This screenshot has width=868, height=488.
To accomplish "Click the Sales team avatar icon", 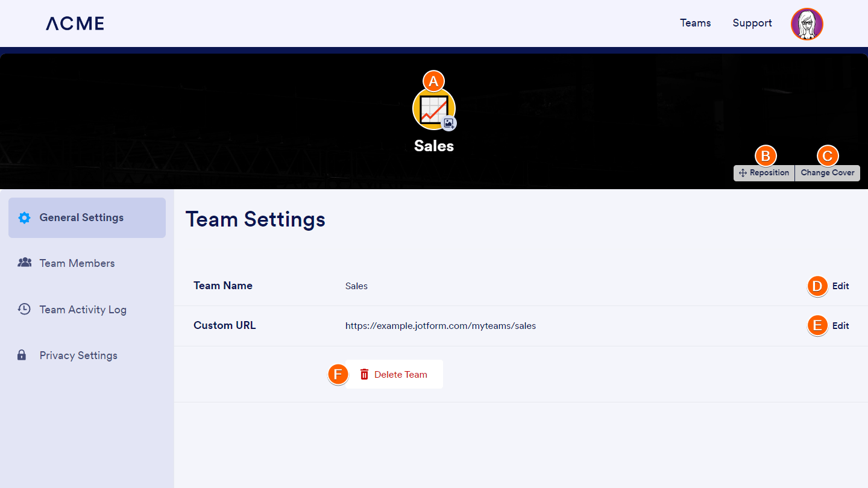I will coord(433,108).
